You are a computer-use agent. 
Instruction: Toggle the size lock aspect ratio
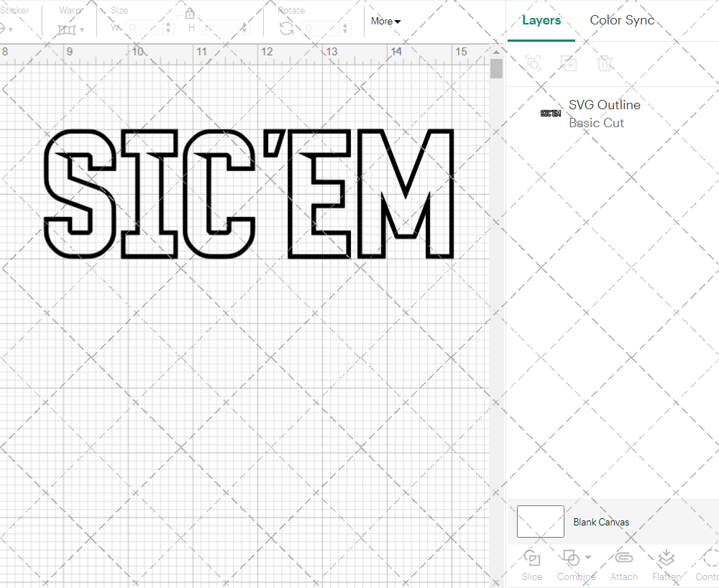click(x=190, y=13)
